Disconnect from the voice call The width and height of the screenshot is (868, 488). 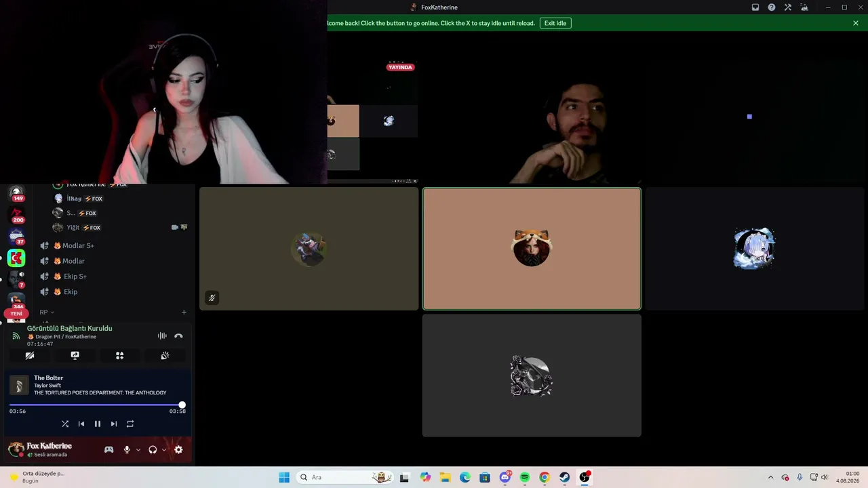178,335
